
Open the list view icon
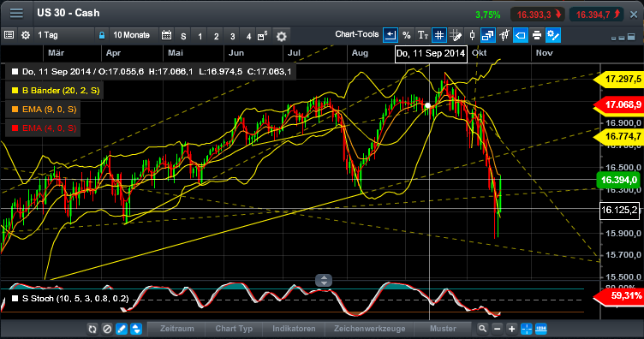(9, 35)
